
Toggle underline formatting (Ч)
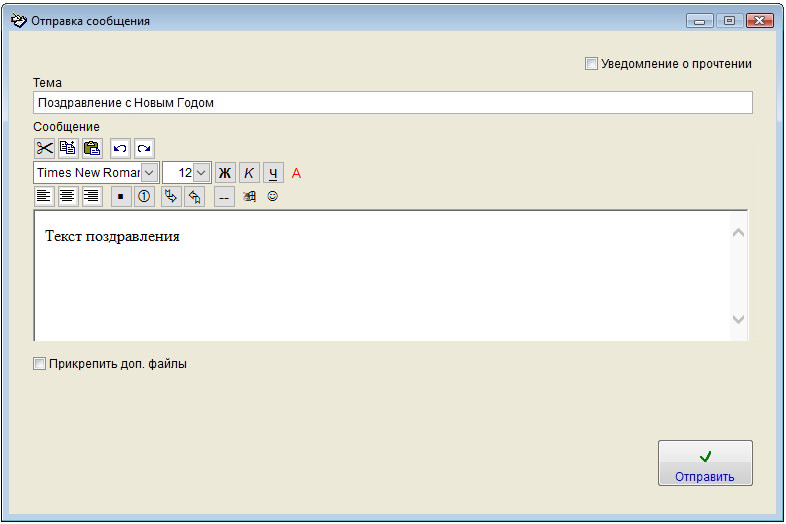pos(273,173)
